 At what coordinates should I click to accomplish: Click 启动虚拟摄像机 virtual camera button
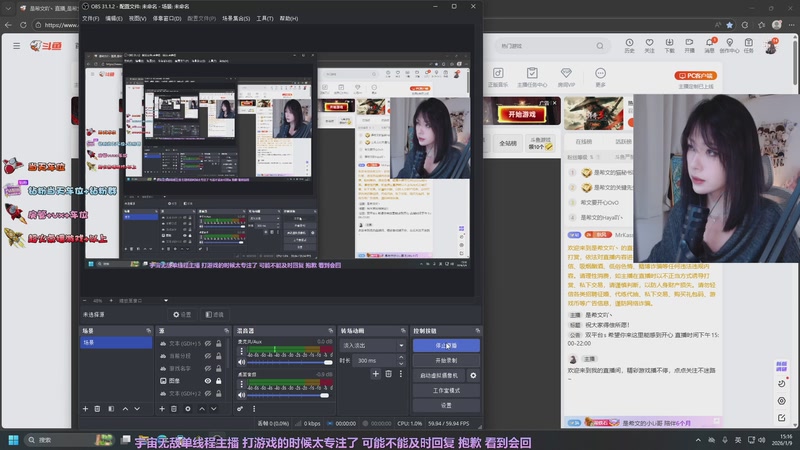(439, 375)
